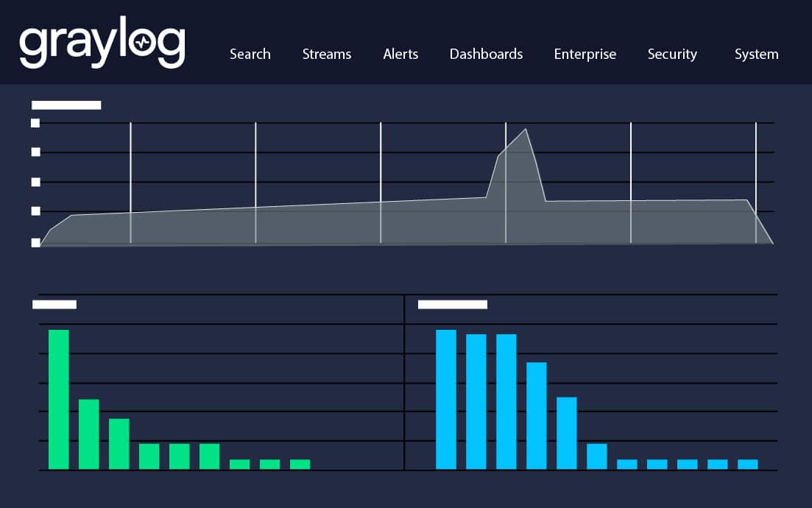Select the bottom white square axis marker
This screenshot has height=508, width=812.
(35, 242)
